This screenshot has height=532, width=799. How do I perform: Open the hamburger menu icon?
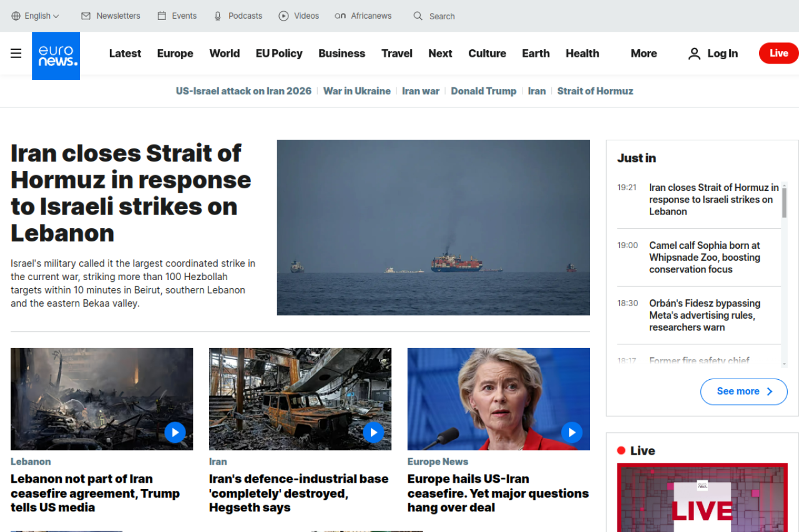point(16,54)
